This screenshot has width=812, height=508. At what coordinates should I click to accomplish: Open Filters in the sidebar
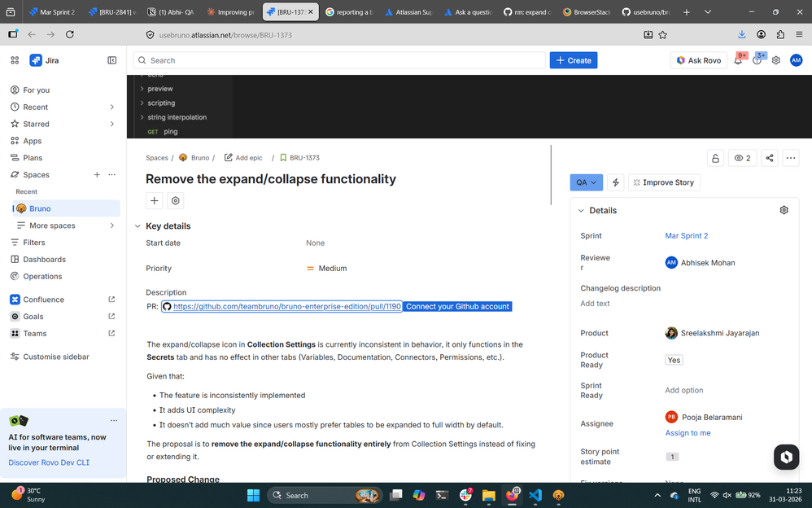(x=34, y=242)
